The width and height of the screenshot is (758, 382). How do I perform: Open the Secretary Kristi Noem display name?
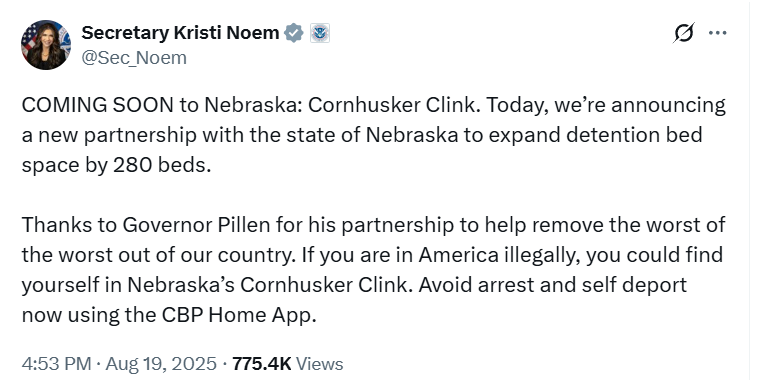(180, 33)
